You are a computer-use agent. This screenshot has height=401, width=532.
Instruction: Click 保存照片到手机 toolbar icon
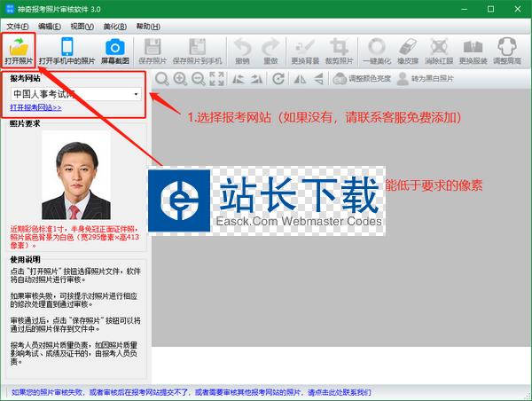point(195,51)
